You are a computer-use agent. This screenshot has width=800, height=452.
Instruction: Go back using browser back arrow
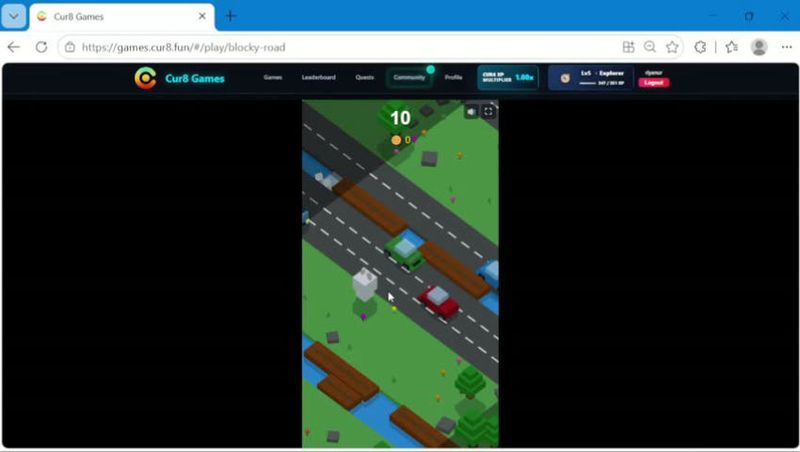(x=14, y=47)
